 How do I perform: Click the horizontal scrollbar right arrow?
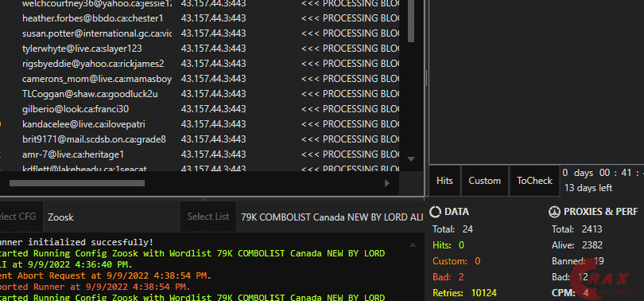pos(387,183)
